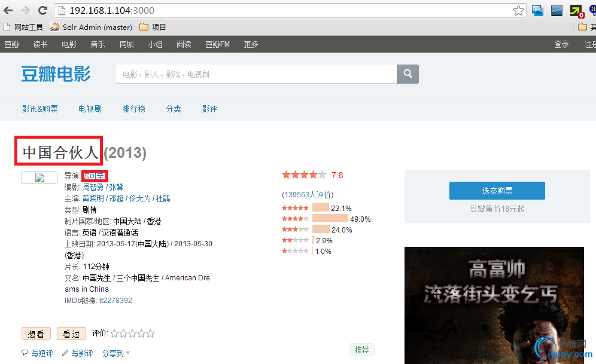Open 小组 in top navigation
The image size is (596, 364).
pos(155,44)
